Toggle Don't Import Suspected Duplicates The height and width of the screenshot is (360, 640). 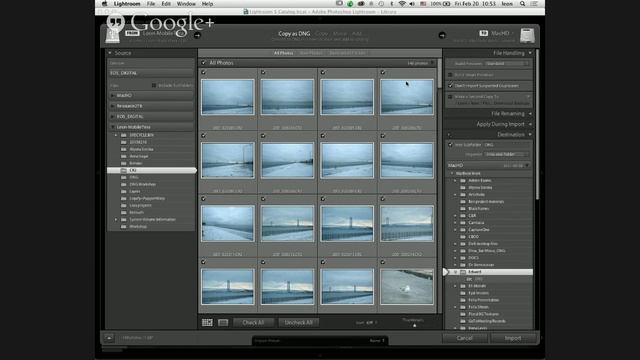pyautogui.click(x=451, y=85)
